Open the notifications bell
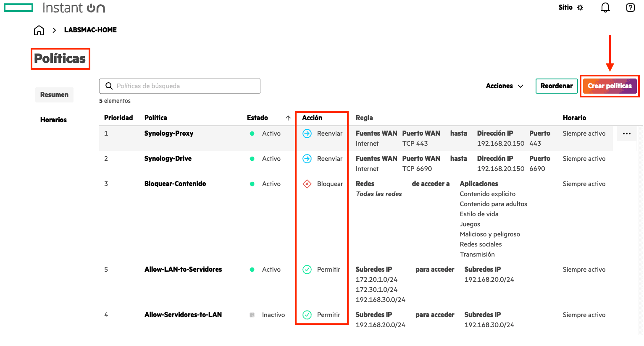Viewport: 644px width, 346px height. point(605,8)
